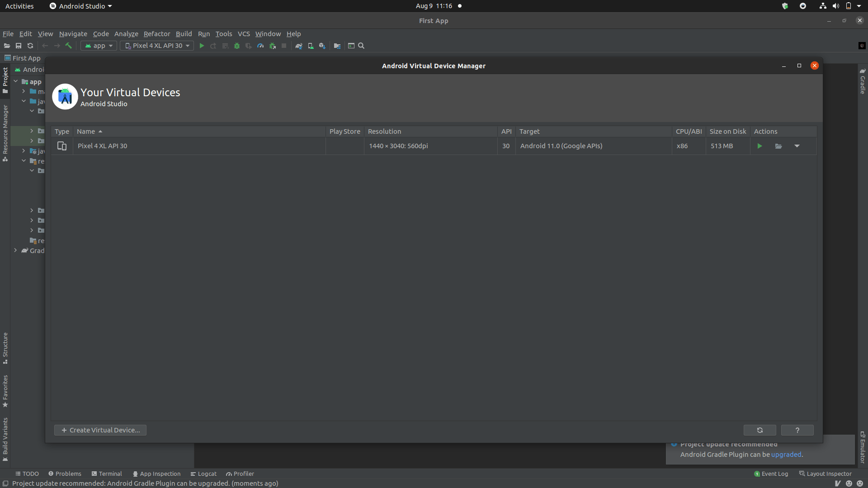Launch the Pixel 4 XL AVD

(x=759, y=146)
